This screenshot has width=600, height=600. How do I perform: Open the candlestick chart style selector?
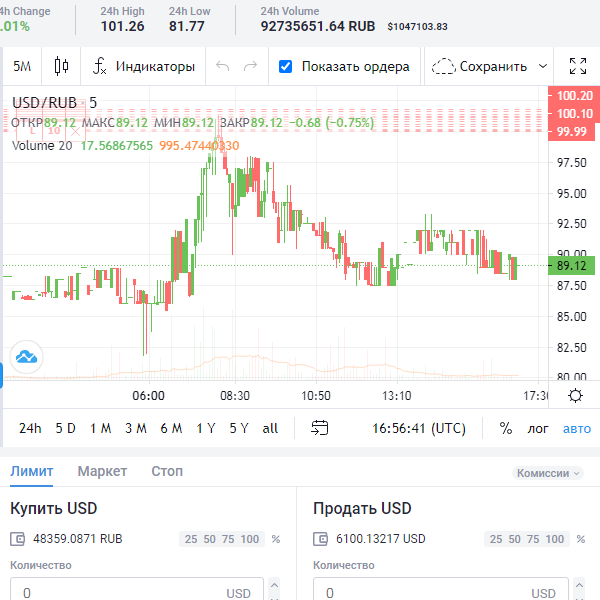61,67
